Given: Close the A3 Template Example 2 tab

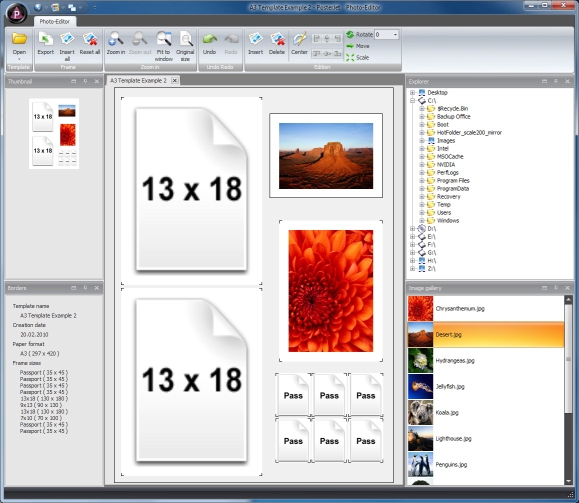Looking at the screenshot, I should point(175,81).
